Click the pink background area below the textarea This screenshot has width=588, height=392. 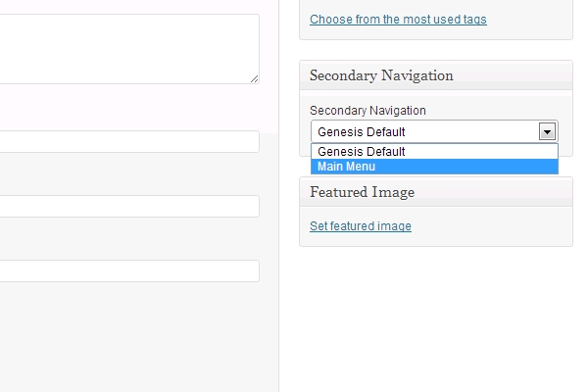129,107
